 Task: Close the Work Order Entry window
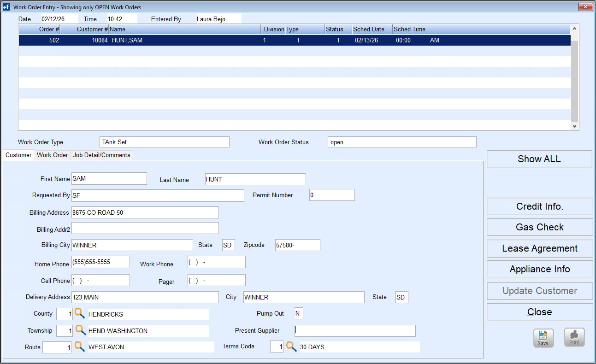(585, 7)
